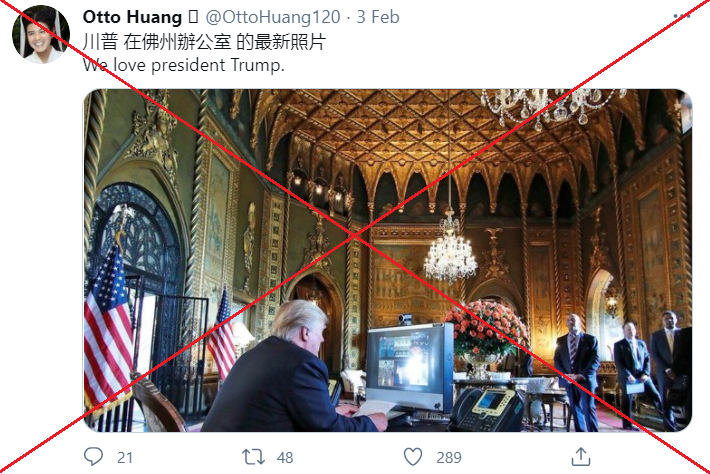Screen dimensions: 710x474
Task: Like the tweet with heart icon
Action: (413, 457)
